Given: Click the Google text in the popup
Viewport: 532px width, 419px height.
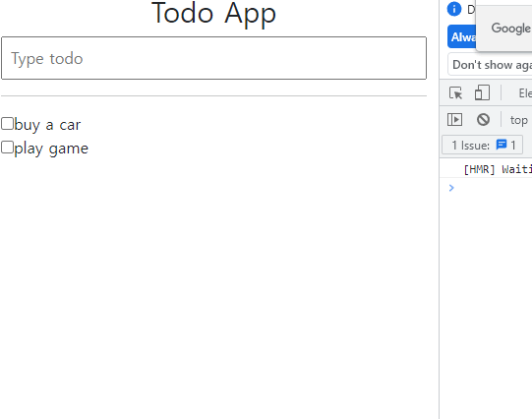Looking at the screenshot, I should click(x=511, y=29).
